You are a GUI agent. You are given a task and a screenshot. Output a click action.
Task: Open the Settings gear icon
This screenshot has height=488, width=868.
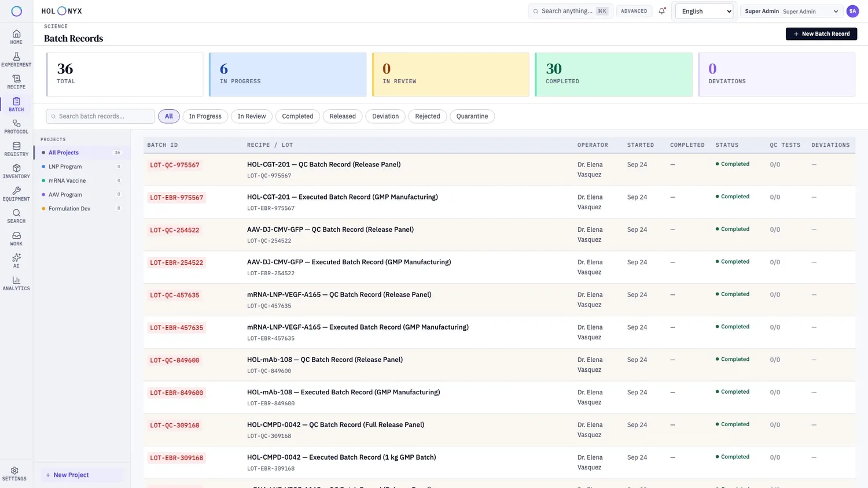14,474
